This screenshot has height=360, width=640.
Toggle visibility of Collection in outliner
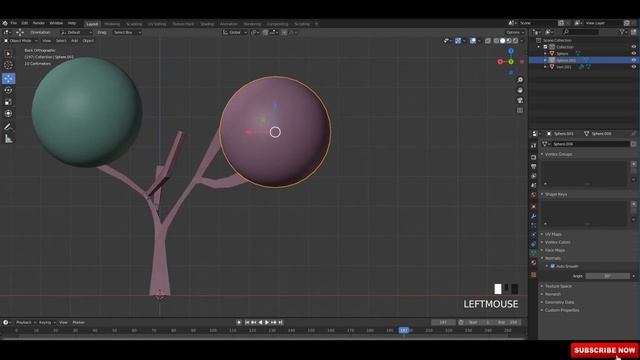tap(633, 47)
